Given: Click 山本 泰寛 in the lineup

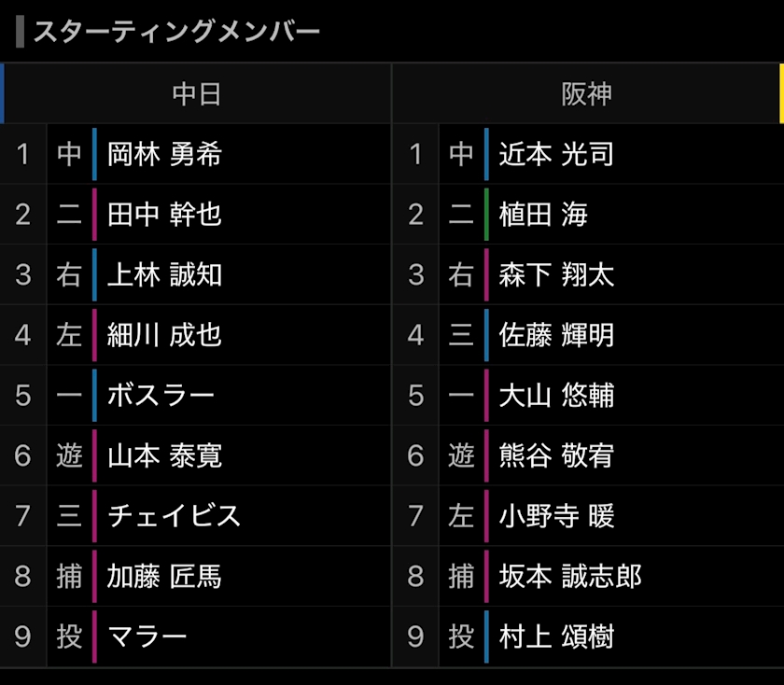Looking at the screenshot, I should [165, 456].
